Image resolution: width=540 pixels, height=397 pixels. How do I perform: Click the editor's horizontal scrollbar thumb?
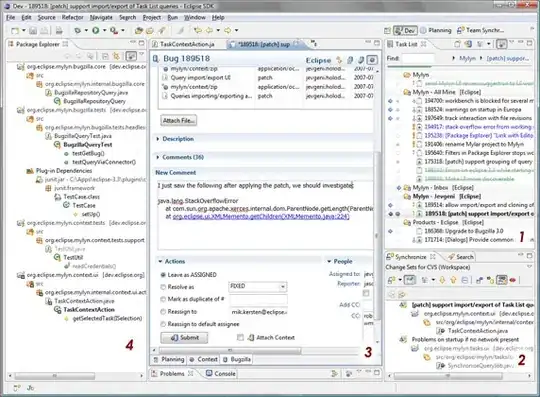tap(230, 351)
